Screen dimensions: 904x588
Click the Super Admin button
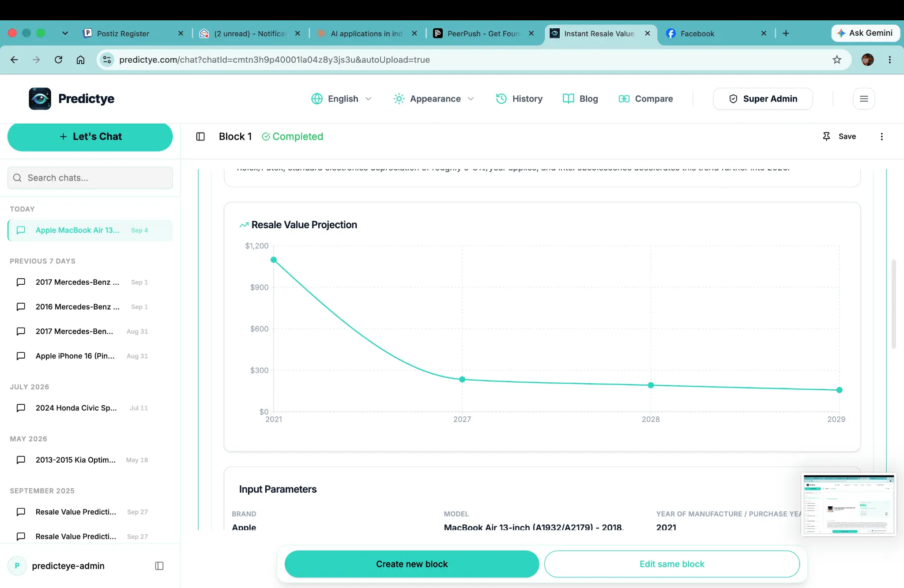point(763,99)
